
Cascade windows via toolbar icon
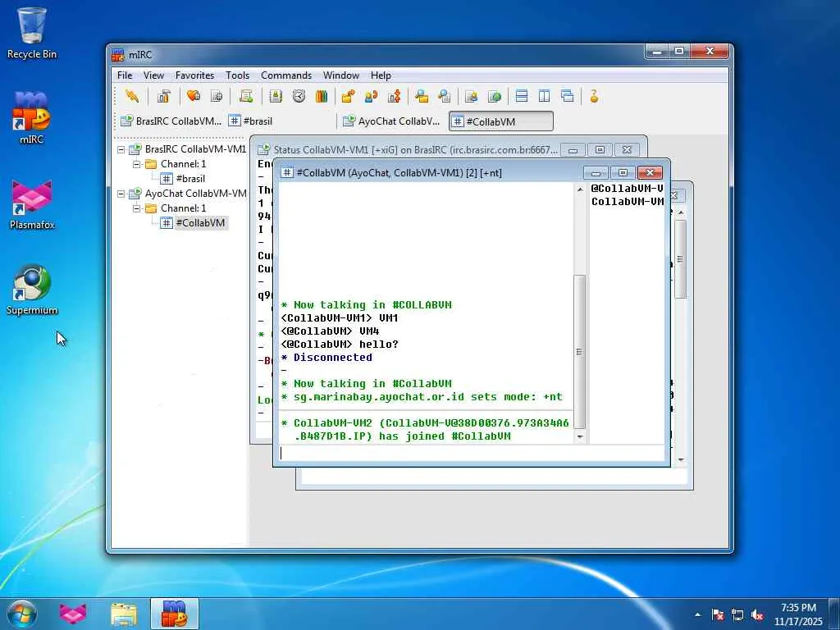(568, 97)
